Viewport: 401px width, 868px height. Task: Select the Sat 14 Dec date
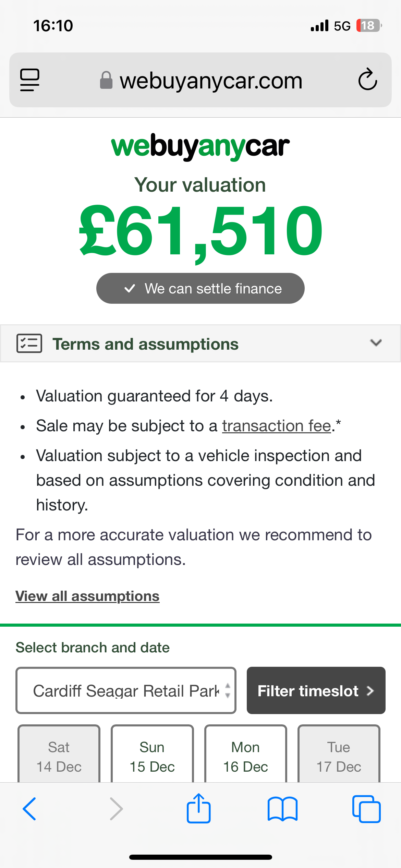(59, 756)
